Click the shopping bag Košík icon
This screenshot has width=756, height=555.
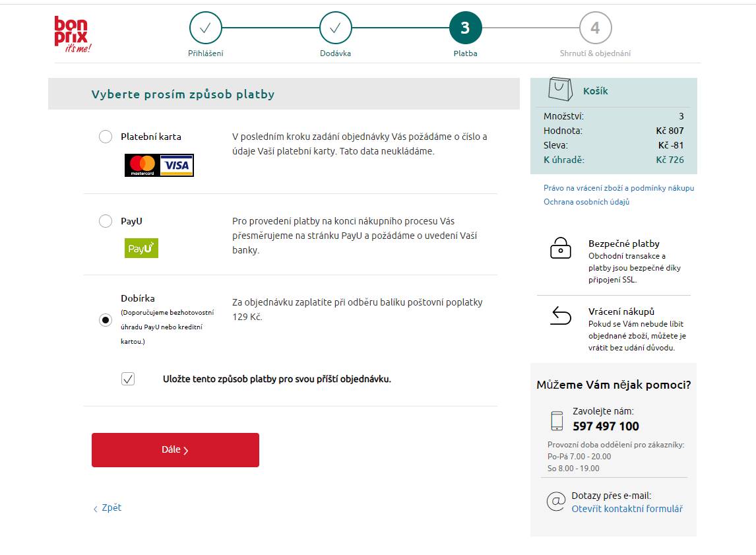(560, 89)
